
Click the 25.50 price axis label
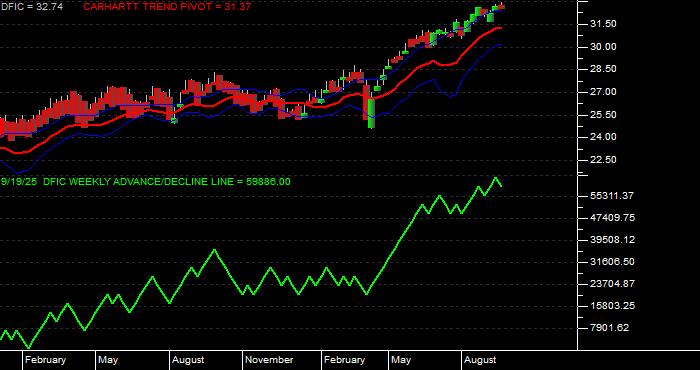click(x=603, y=115)
